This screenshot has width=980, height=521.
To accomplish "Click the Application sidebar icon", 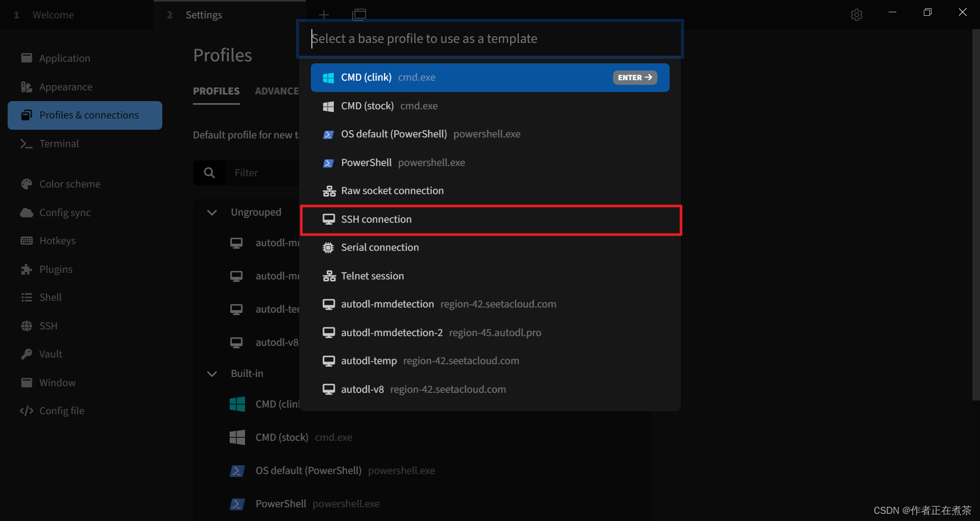I will click(27, 58).
